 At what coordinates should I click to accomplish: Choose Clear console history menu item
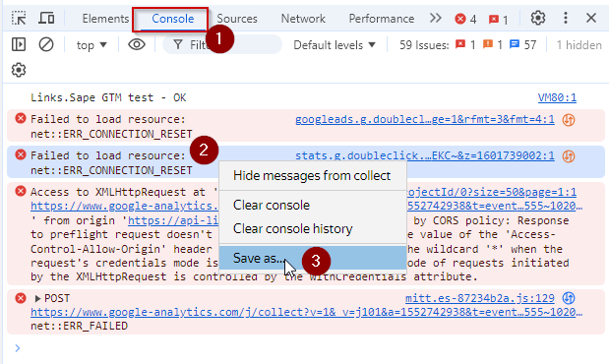point(312,229)
